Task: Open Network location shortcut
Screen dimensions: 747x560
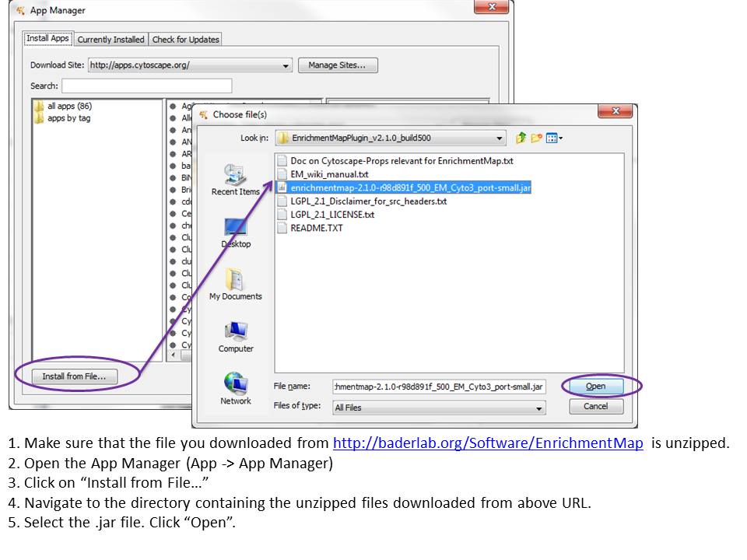Action: 235,389
